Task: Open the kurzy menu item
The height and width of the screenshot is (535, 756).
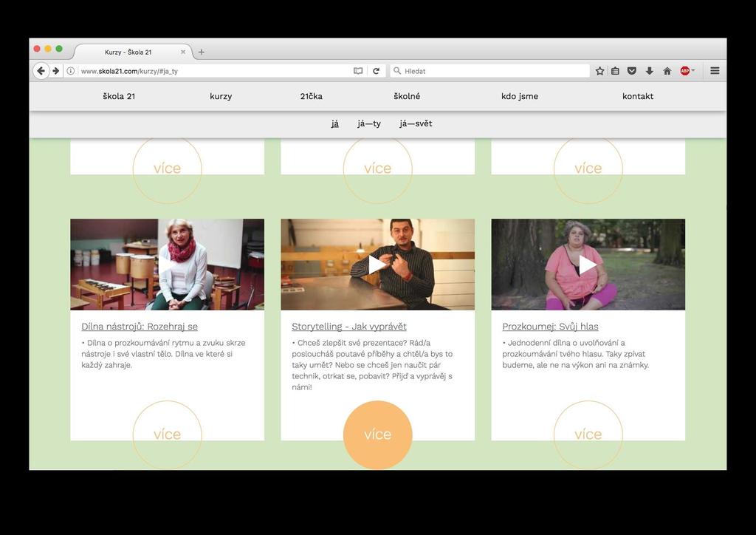Action: click(221, 96)
